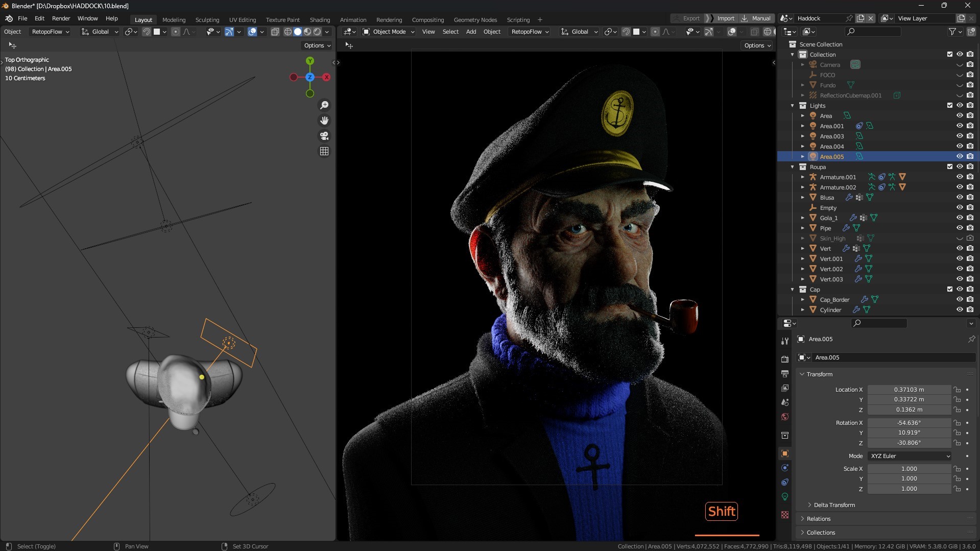Toggle X-ray in left viewport header
980x551 pixels.
pyautogui.click(x=275, y=32)
